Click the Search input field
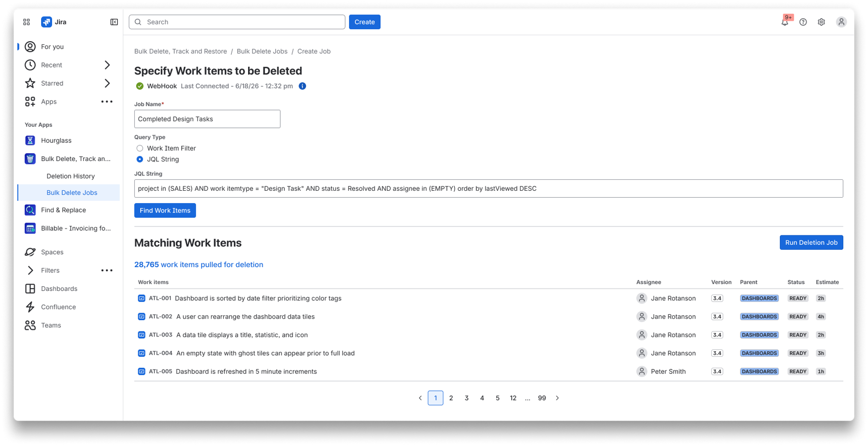 click(x=237, y=22)
